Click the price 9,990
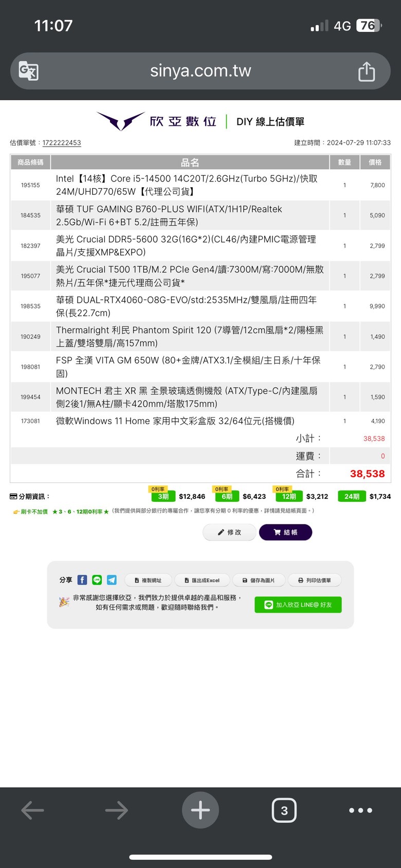This screenshot has height=868, width=401. [377, 306]
